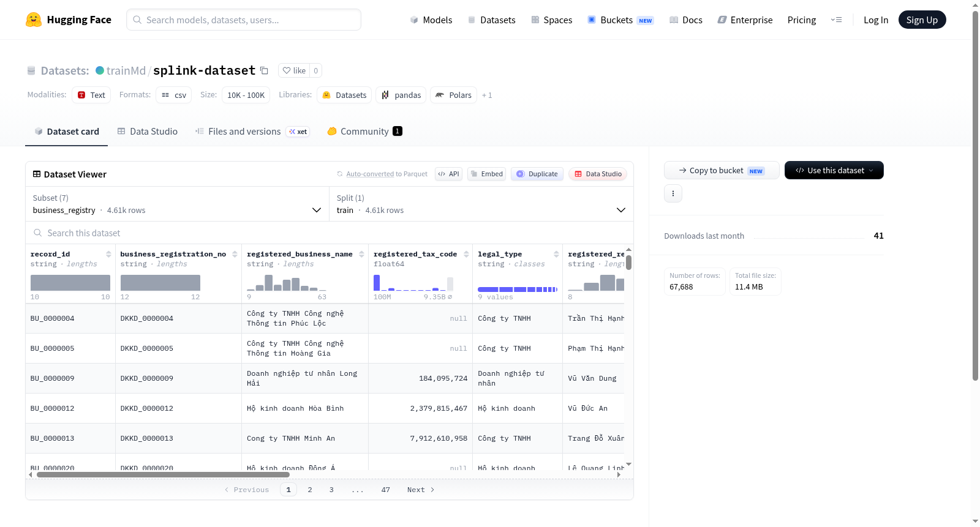Expand the Use this dataset dropdown
Image resolution: width=980 pixels, height=527 pixels.
[834, 170]
